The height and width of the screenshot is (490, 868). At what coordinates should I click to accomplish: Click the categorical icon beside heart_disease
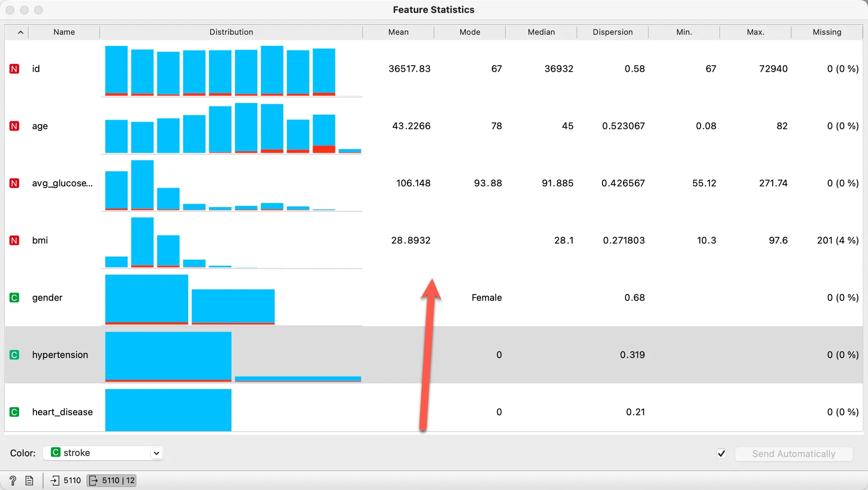coord(14,412)
